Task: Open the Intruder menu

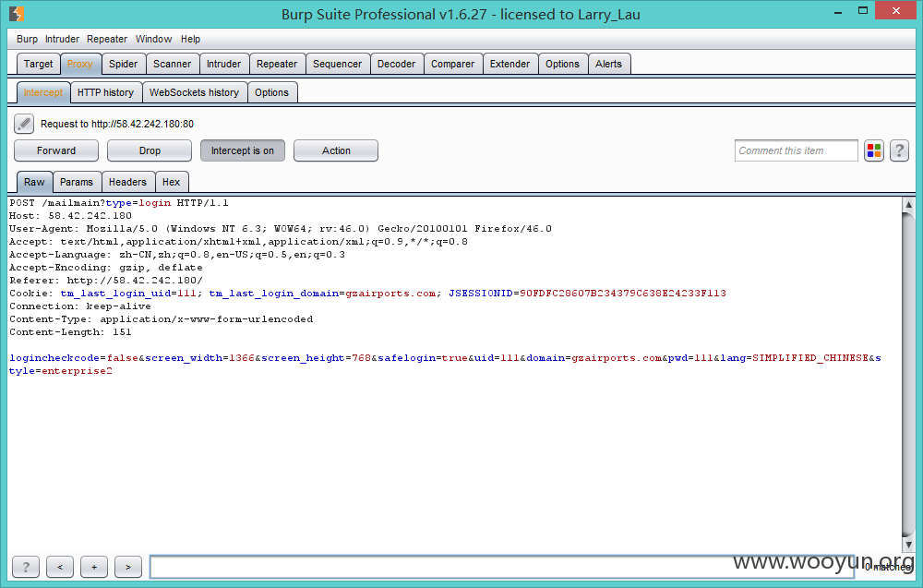Action: [x=62, y=39]
